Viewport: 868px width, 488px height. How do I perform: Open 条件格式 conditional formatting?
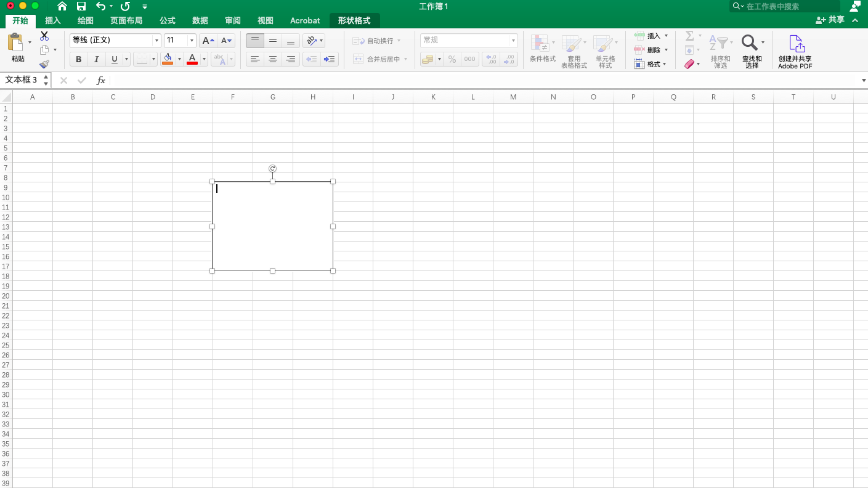coord(542,49)
